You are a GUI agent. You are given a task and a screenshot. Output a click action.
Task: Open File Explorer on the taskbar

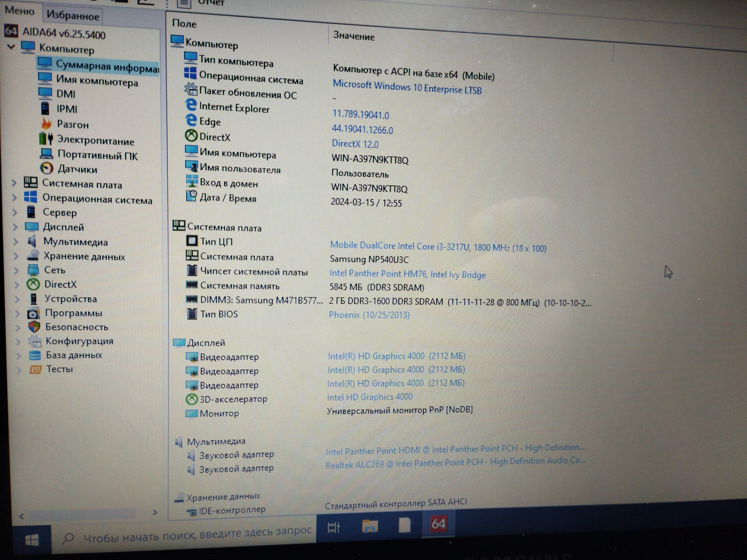(370, 526)
